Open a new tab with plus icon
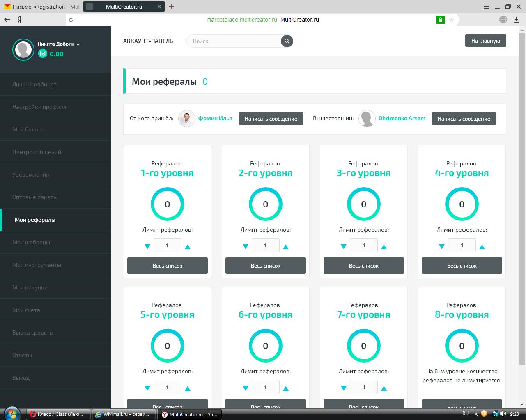The height and width of the screenshot is (420, 526). click(x=172, y=7)
